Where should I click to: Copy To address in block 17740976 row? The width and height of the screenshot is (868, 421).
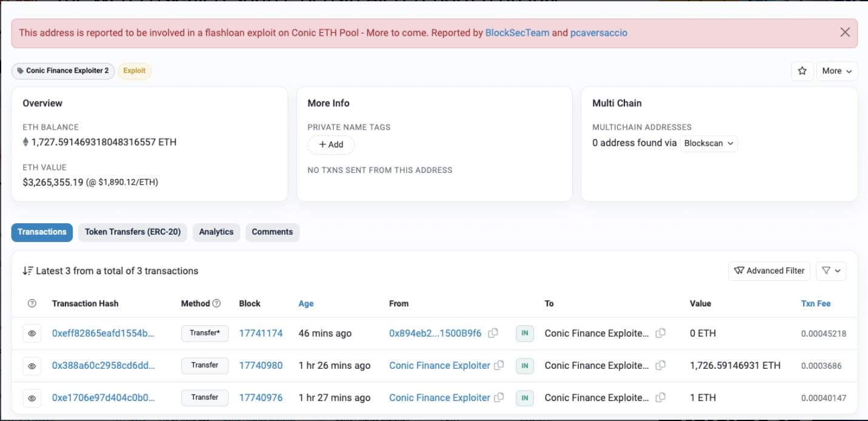click(x=661, y=397)
